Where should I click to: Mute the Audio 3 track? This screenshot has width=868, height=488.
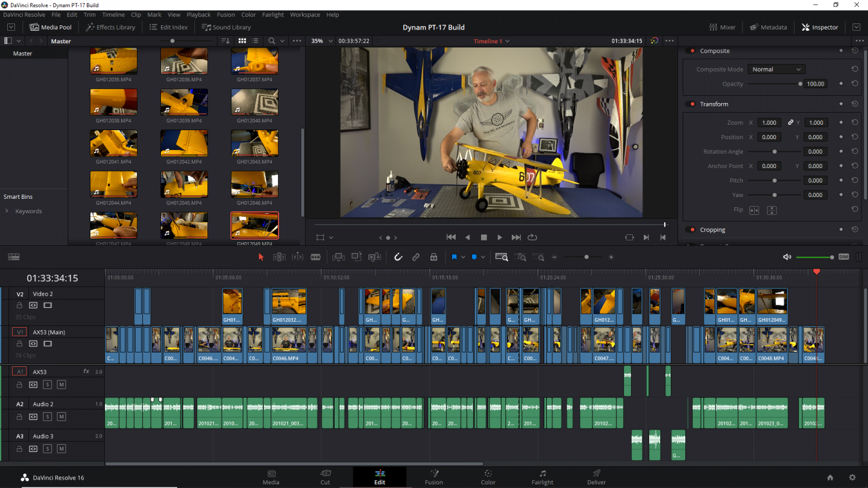pyautogui.click(x=61, y=449)
